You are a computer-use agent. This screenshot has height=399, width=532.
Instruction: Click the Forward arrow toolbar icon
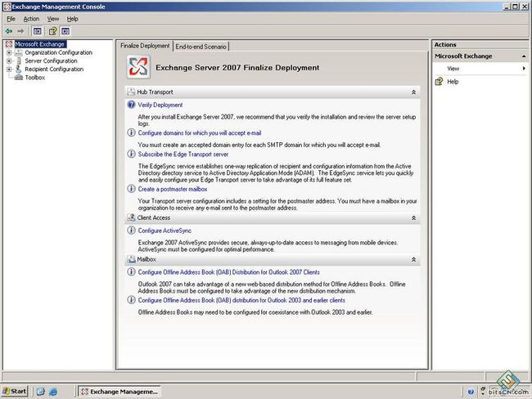(20, 31)
